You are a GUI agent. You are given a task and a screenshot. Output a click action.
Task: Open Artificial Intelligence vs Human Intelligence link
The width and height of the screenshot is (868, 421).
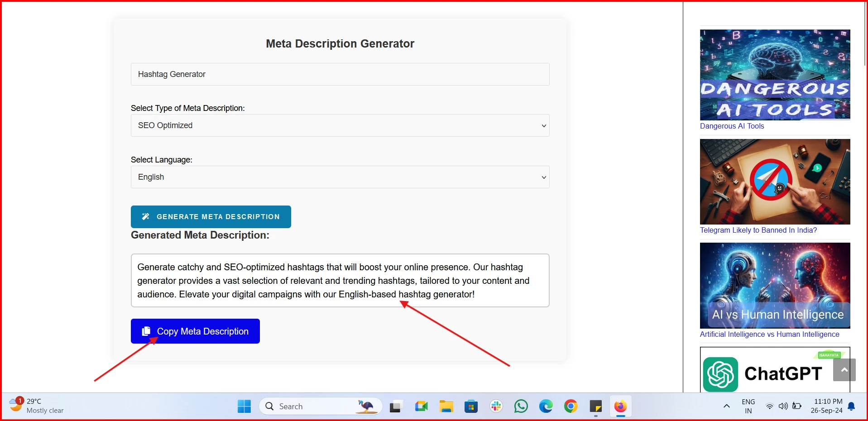point(769,334)
